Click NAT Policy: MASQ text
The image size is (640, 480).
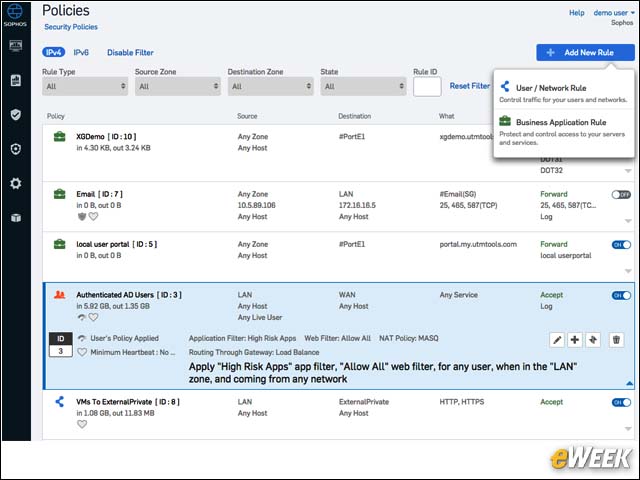pos(409,338)
